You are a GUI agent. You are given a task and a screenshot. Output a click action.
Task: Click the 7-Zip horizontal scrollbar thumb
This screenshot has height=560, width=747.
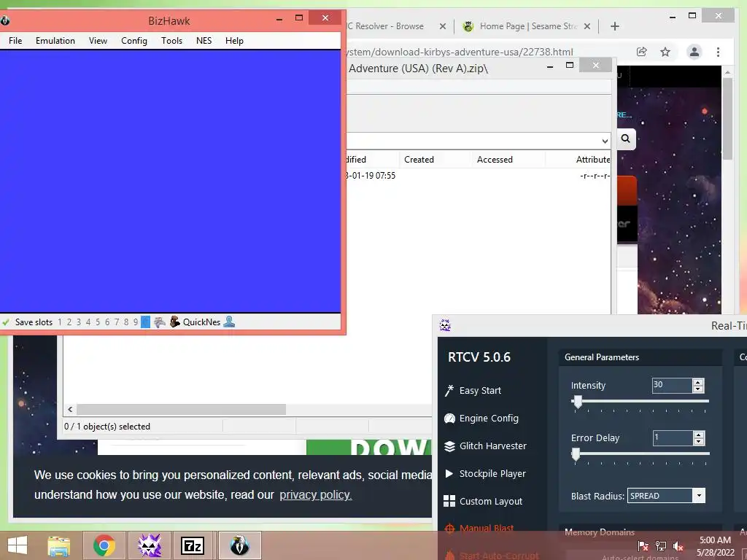(x=182, y=410)
